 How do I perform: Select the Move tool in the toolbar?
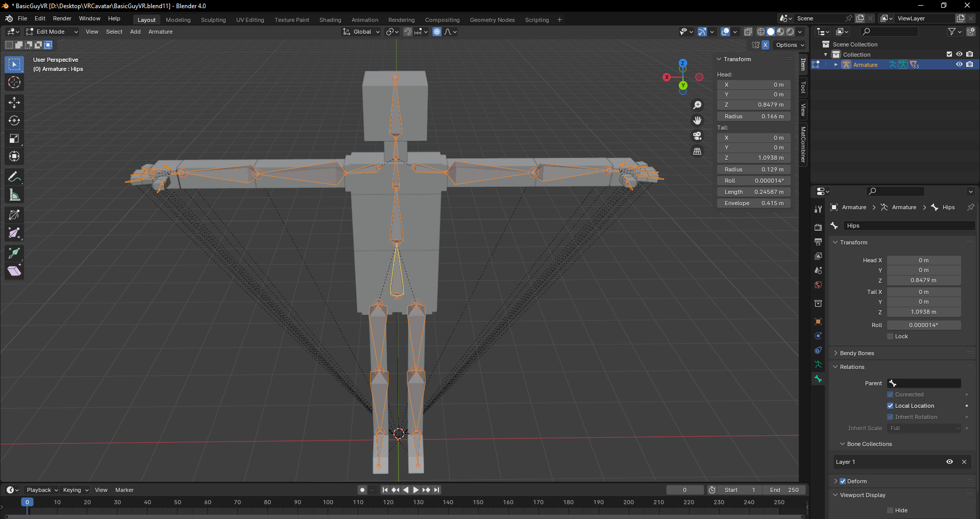click(14, 103)
